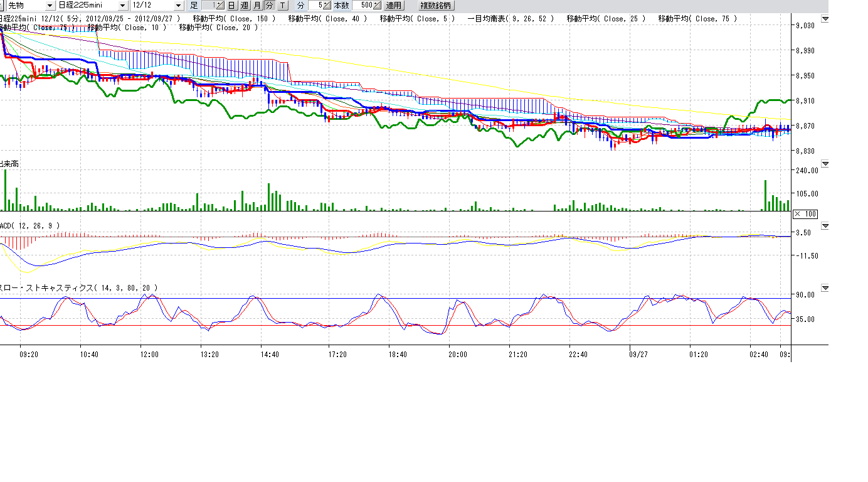The image size is (868, 482).
Task: Click the minute interval spinner icon
Action: [327, 6]
